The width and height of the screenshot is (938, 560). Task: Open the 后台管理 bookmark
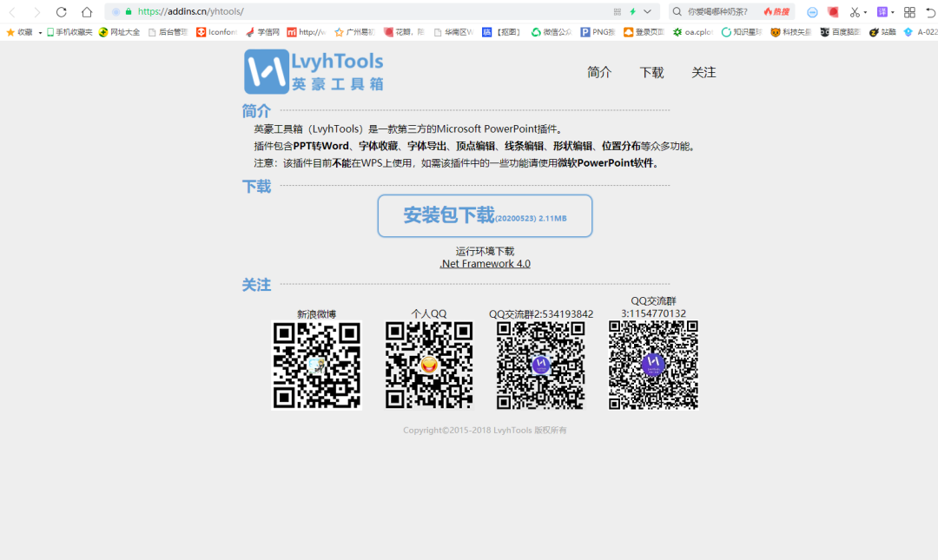coord(168,32)
